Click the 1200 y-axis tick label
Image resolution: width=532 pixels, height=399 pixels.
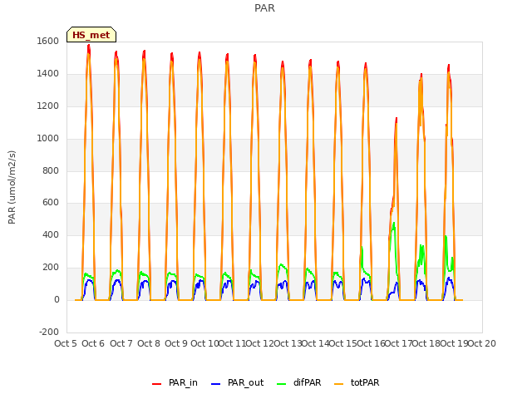(48, 106)
